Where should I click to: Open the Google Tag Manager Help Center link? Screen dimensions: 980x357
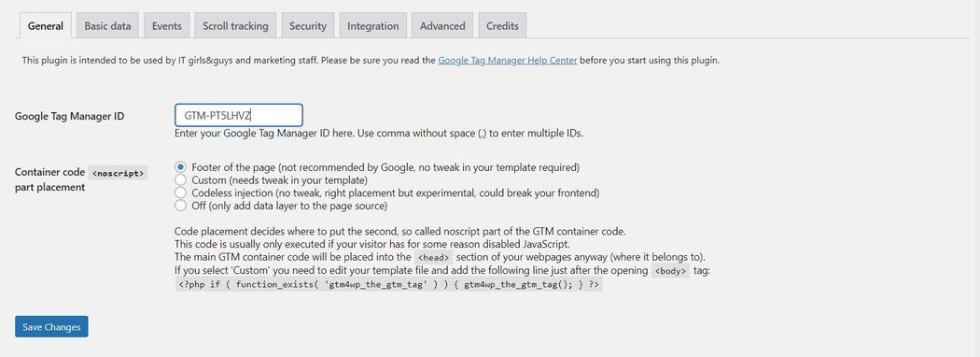click(508, 61)
